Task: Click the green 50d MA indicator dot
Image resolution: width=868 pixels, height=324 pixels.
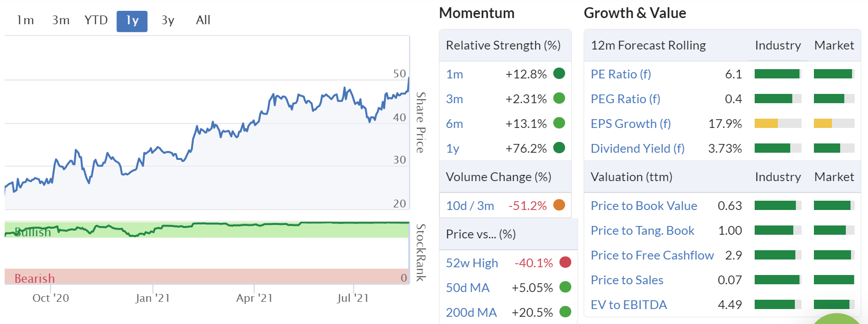Action: (565, 287)
